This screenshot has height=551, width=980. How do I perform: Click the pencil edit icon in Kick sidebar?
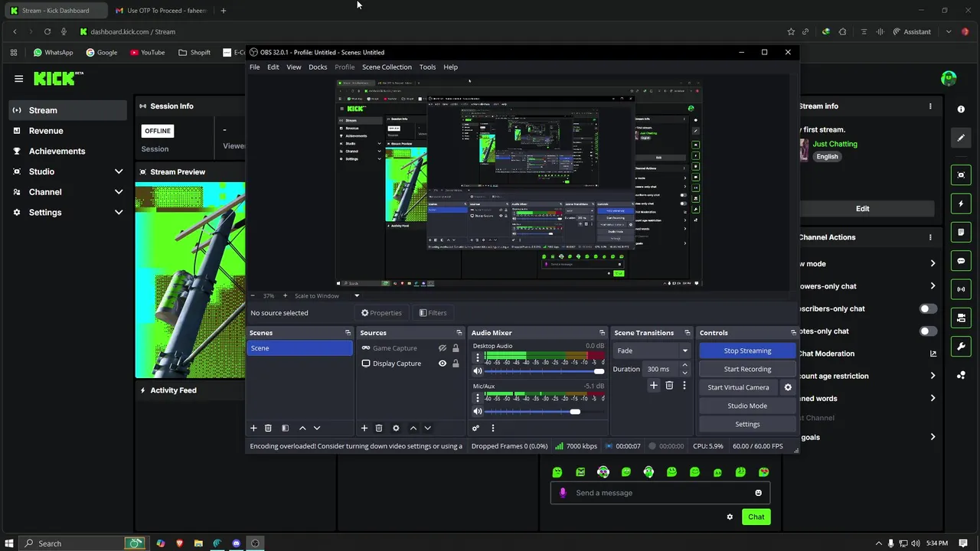961,138
